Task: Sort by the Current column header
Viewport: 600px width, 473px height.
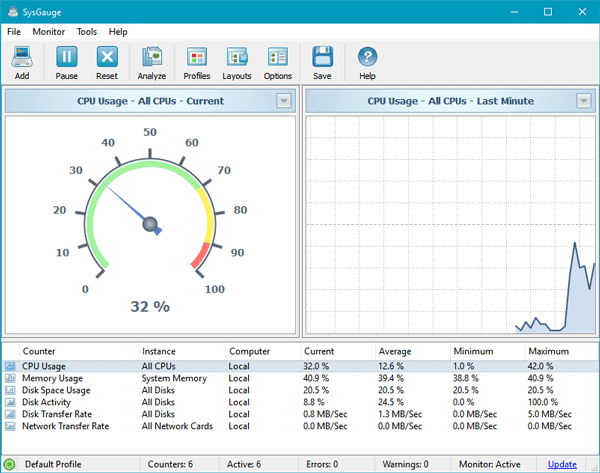Action: point(338,351)
